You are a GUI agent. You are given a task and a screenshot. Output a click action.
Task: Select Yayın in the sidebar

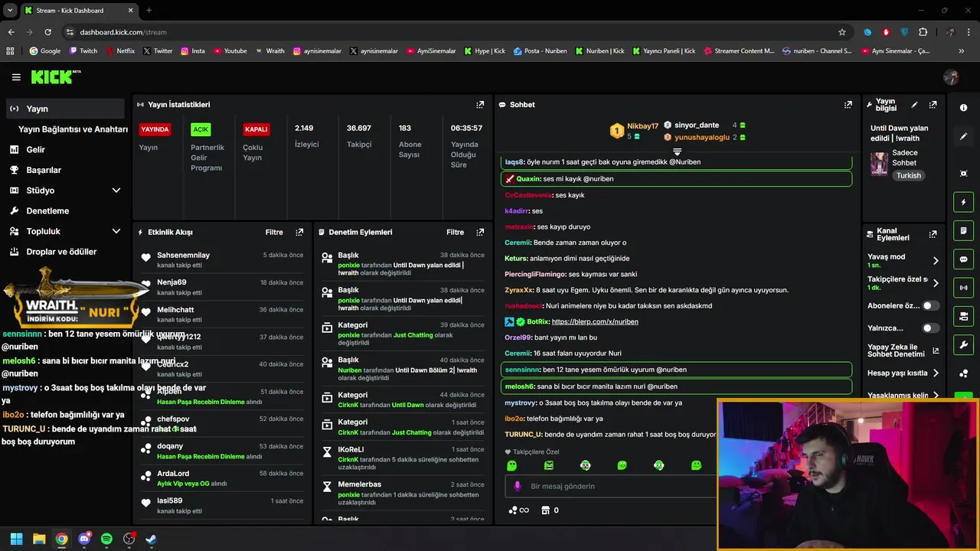click(x=65, y=109)
